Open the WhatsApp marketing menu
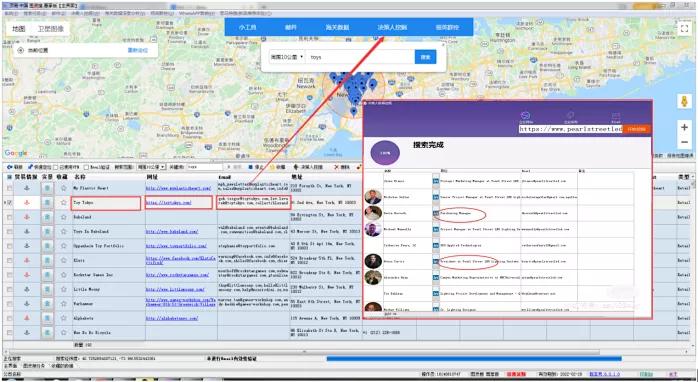 (x=197, y=13)
